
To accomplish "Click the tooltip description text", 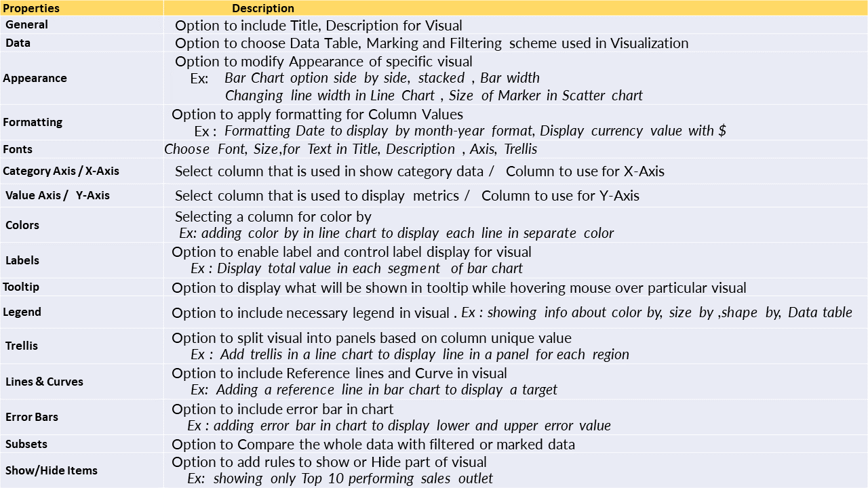I will [459, 287].
